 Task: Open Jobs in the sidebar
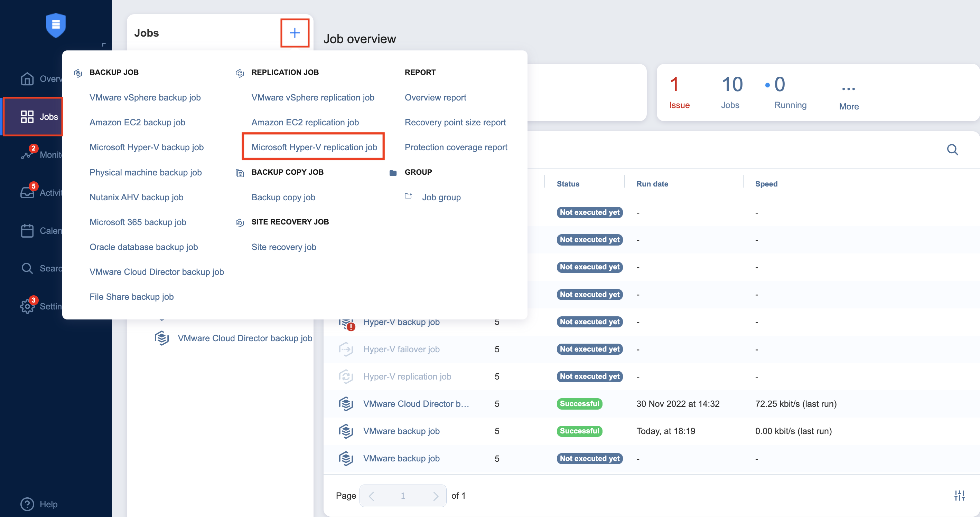(33, 117)
